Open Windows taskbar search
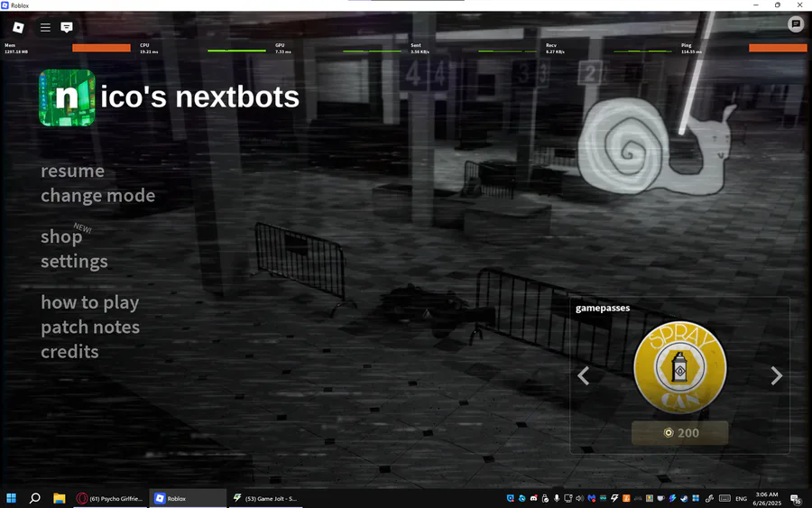Screen dimensions: 812x508 click(x=34, y=498)
